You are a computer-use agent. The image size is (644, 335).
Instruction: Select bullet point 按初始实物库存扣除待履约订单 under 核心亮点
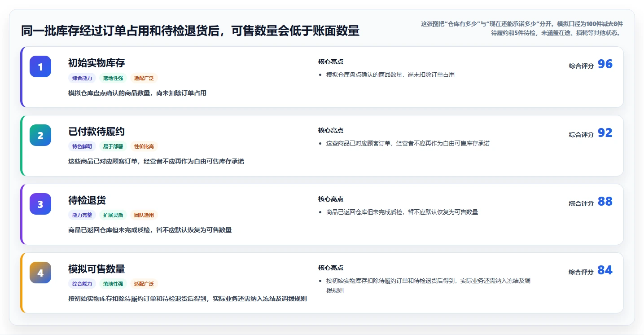(x=429, y=286)
